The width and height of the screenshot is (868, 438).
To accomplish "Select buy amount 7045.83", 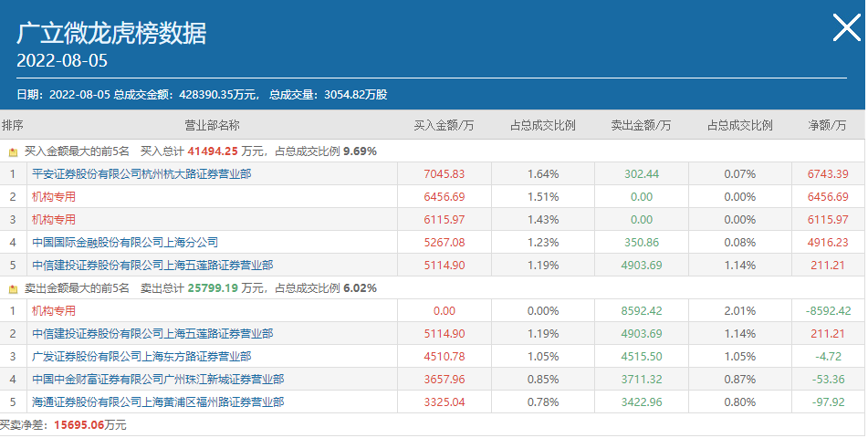I will [x=444, y=174].
